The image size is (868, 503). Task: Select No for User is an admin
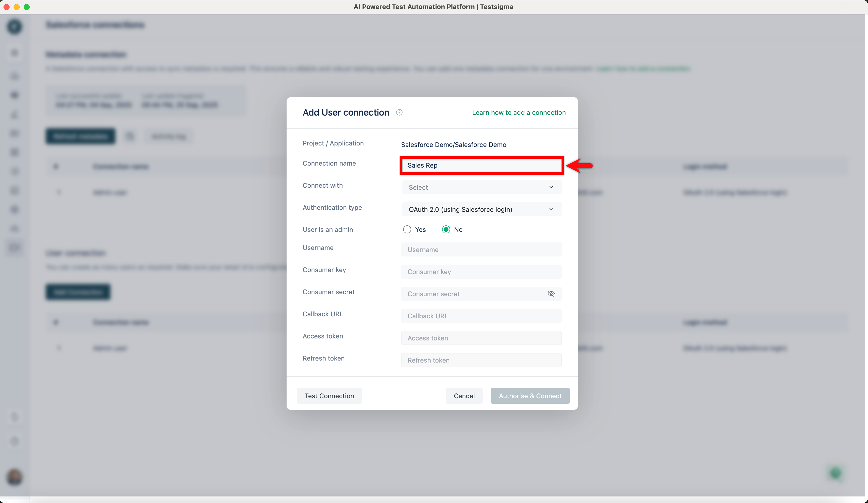point(446,229)
